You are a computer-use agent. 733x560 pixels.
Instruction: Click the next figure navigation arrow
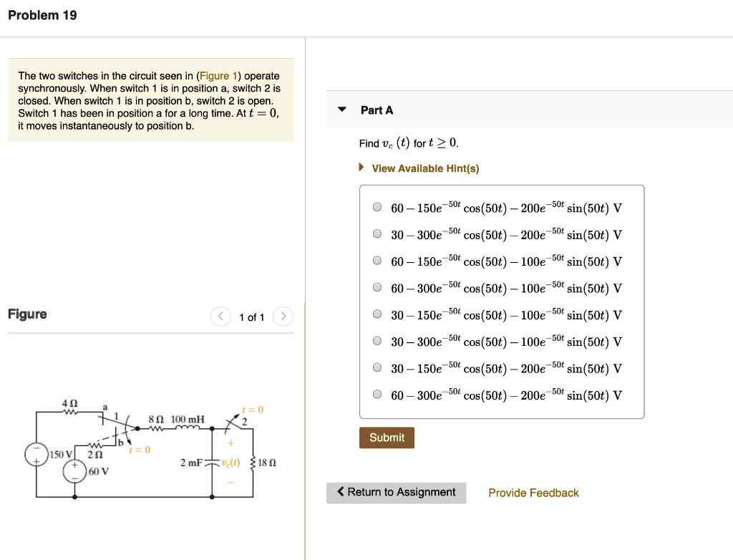click(x=283, y=316)
